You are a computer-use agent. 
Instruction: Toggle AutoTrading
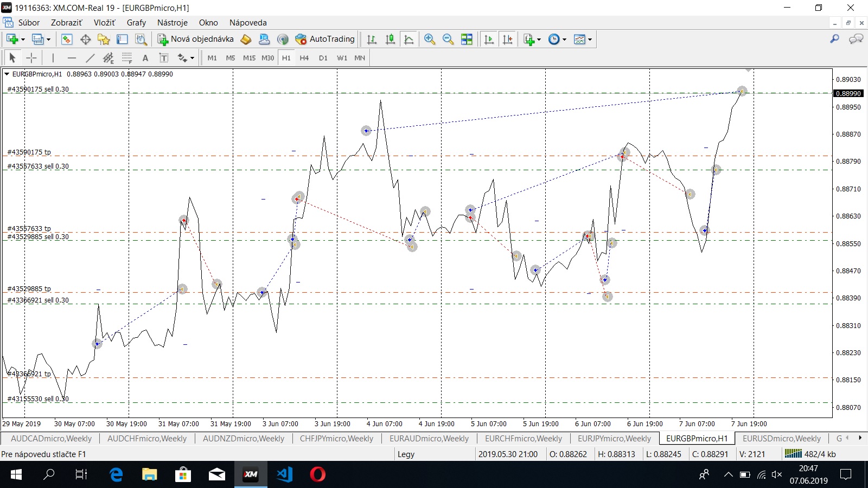[x=325, y=39]
